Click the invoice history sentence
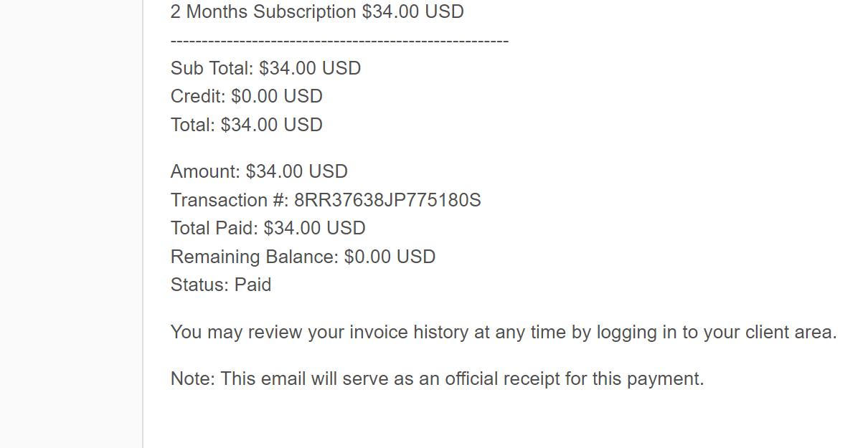 [504, 333]
